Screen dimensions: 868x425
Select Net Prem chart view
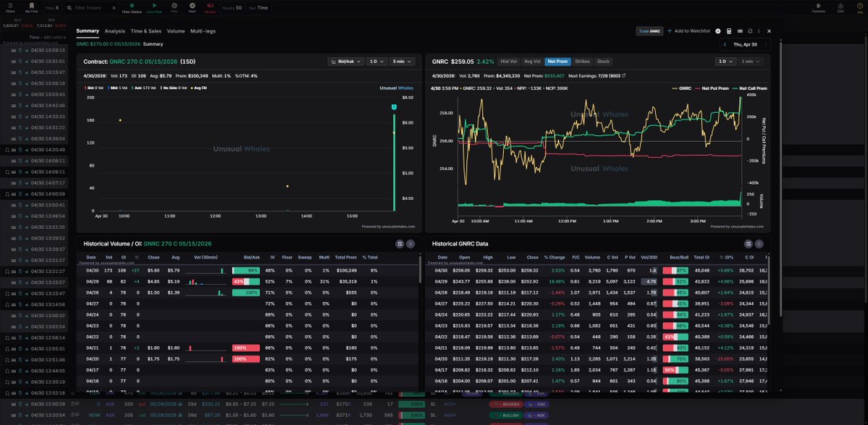point(557,62)
